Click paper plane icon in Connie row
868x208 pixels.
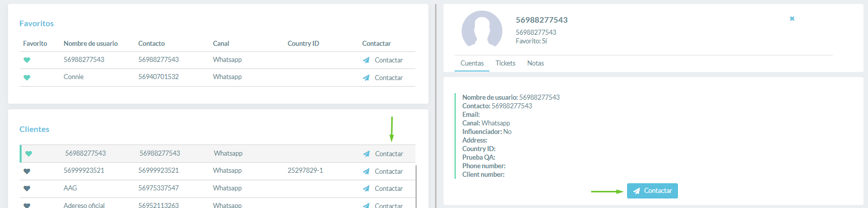pyautogui.click(x=366, y=78)
